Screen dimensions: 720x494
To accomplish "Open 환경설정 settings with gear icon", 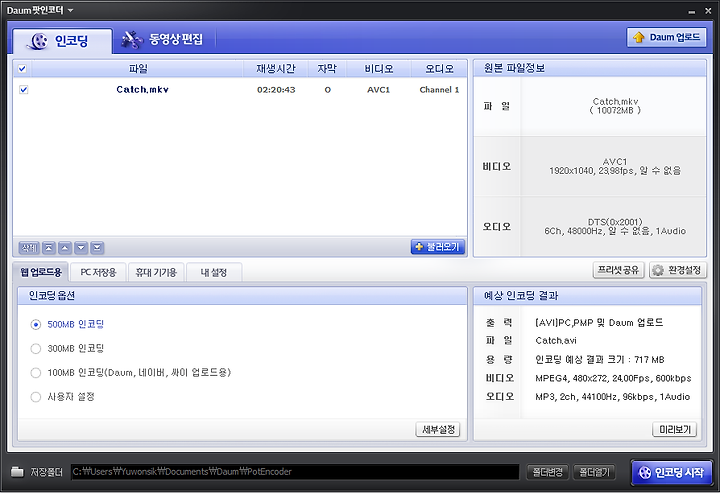I will (x=678, y=270).
